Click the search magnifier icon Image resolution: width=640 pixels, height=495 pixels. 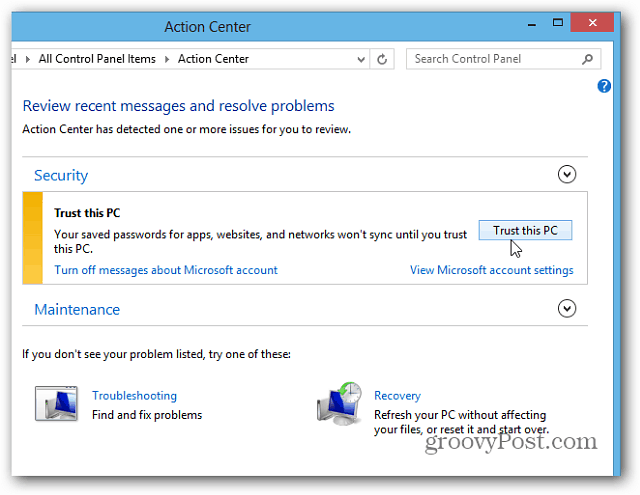coord(587,60)
